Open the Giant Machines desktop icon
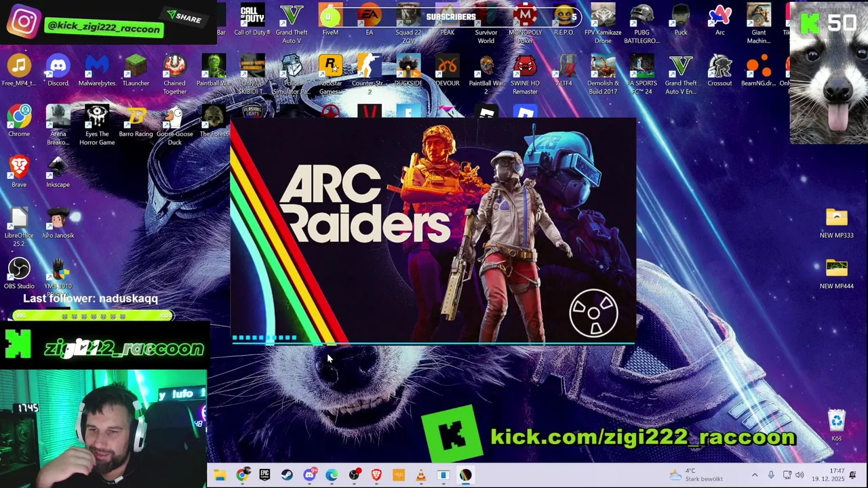The height and width of the screenshot is (488, 868). coord(759,24)
